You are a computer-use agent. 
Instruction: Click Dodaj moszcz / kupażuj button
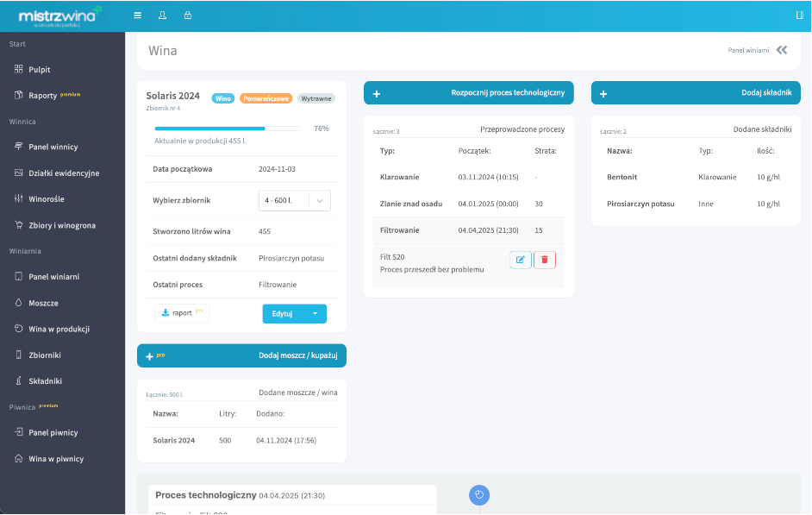241,355
